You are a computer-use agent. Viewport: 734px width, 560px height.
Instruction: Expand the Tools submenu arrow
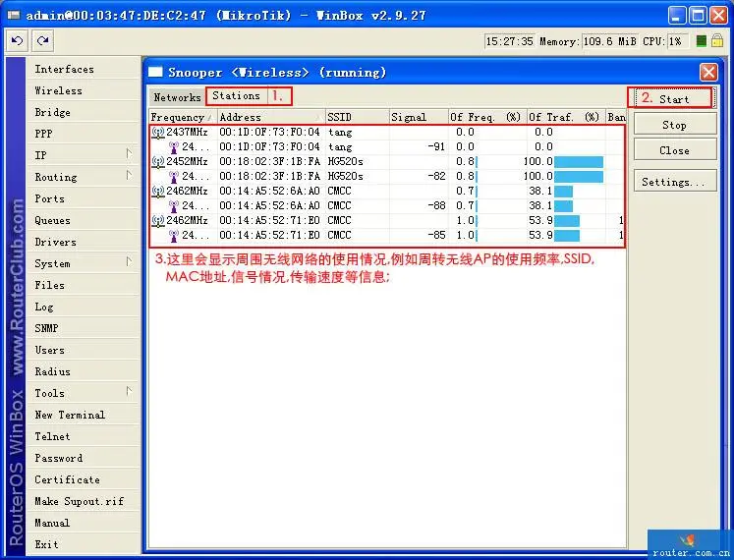pos(129,391)
